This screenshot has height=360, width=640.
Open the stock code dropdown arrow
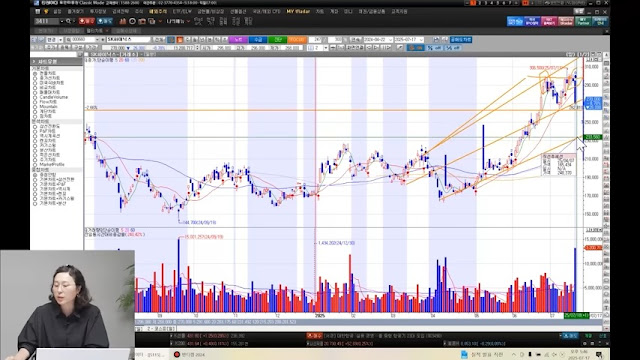click(97, 40)
